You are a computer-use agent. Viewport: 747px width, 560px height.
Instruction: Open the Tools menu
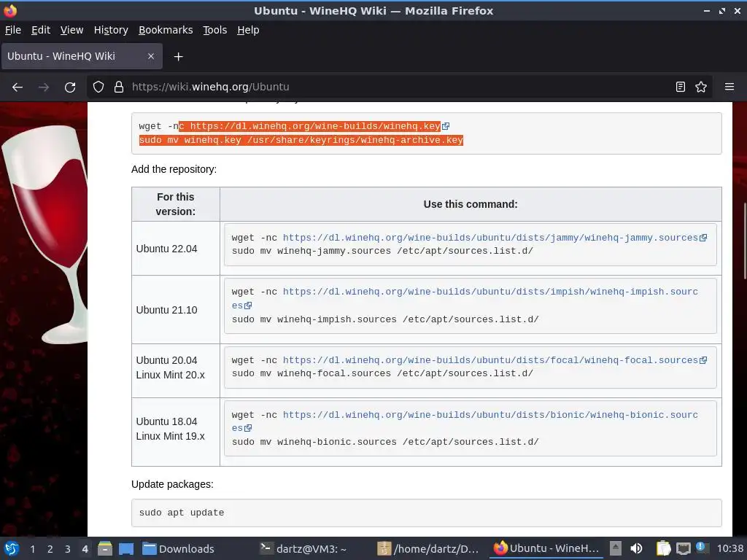(x=215, y=30)
